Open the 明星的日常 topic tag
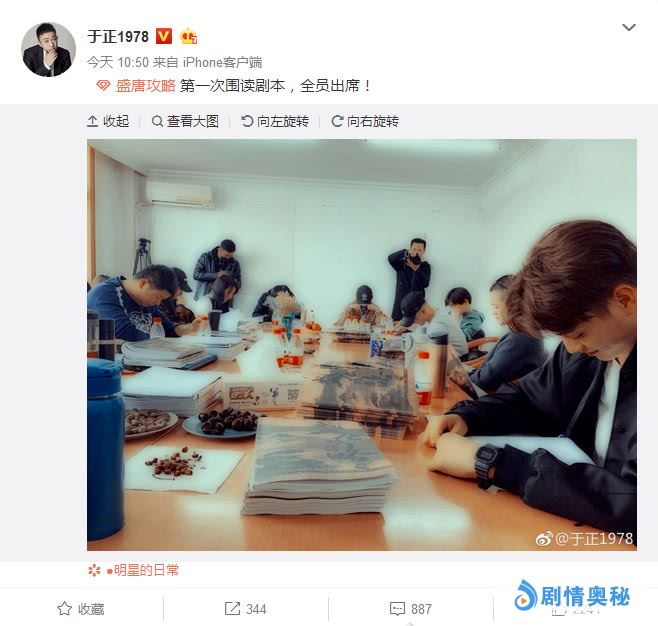This screenshot has height=626, width=658. 143,570
